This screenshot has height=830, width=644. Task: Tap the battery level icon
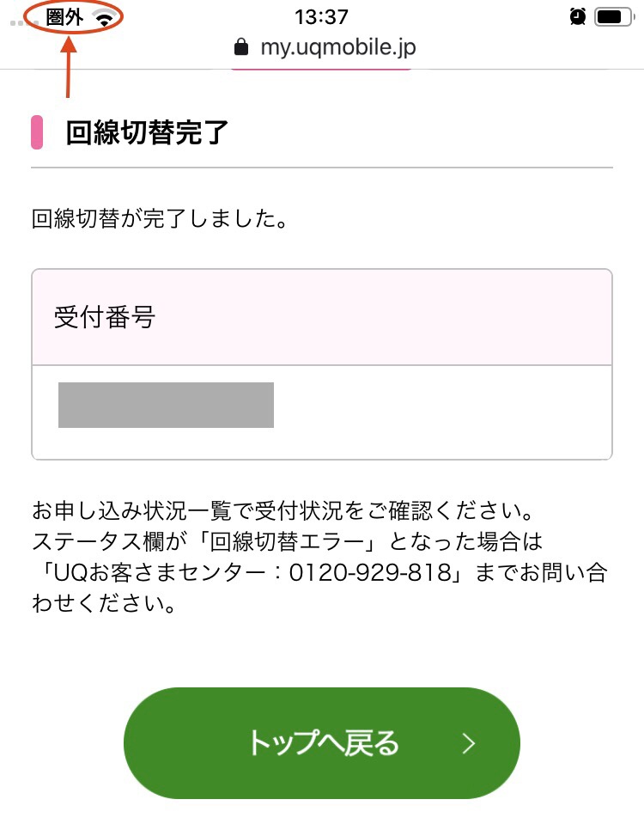(x=613, y=16)
